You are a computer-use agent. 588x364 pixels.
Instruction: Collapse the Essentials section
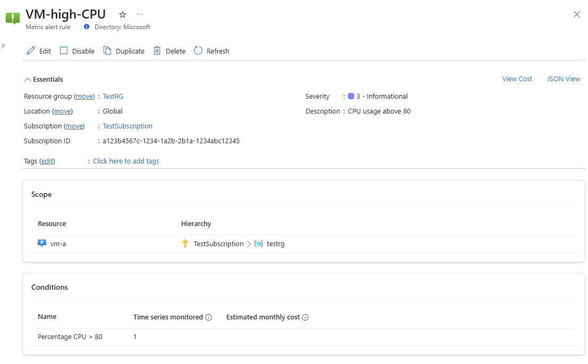click(x=28, y=80)
